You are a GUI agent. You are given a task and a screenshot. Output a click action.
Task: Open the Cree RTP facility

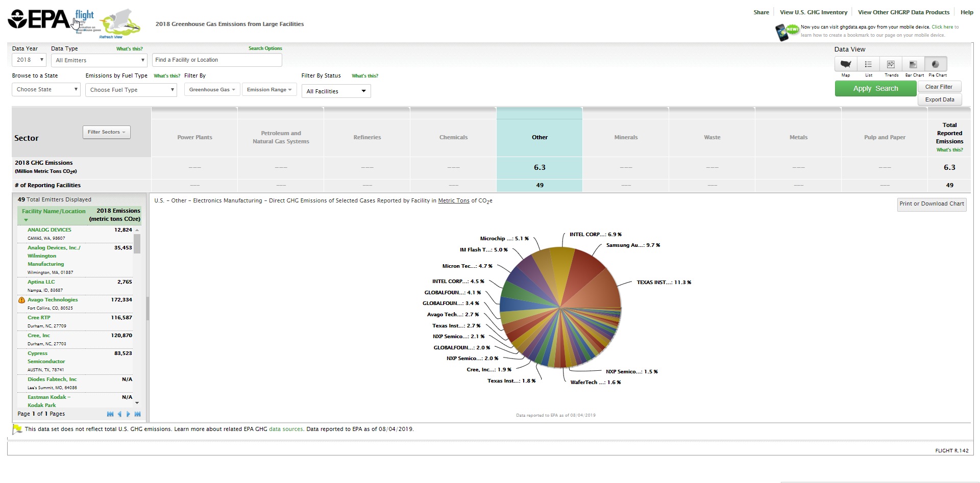[x=39, y=318]
